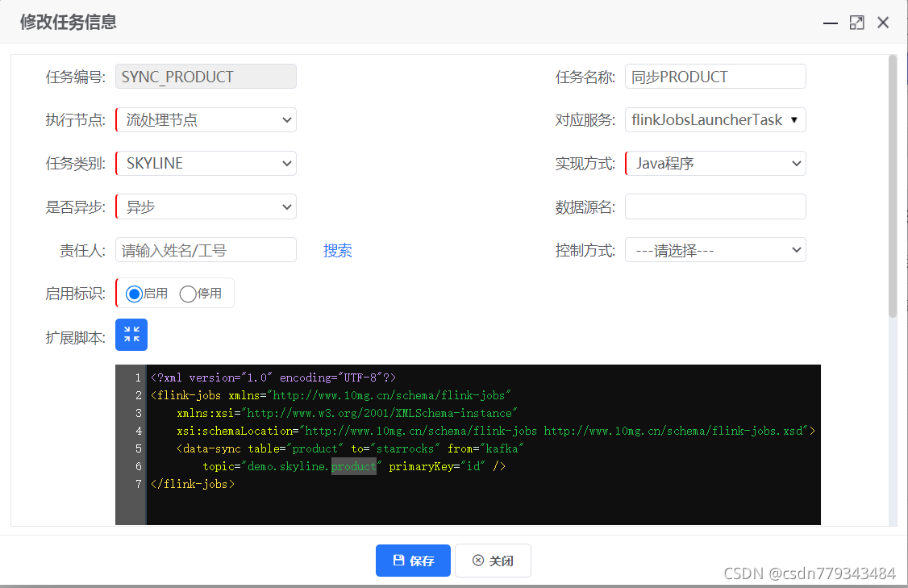Image resolution: width=908 pixels, height=588 pixels.
Task: Click the 任务名称 同步PRODUCT field
Action: tap(715, 77)
